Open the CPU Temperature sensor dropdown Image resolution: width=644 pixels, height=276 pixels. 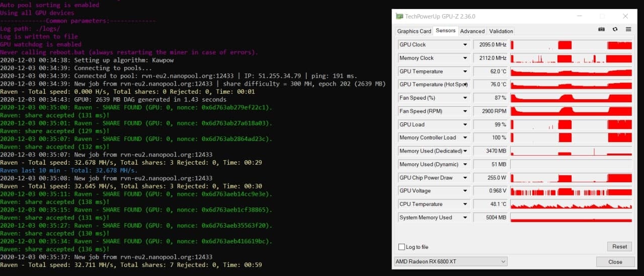[465, 204]
